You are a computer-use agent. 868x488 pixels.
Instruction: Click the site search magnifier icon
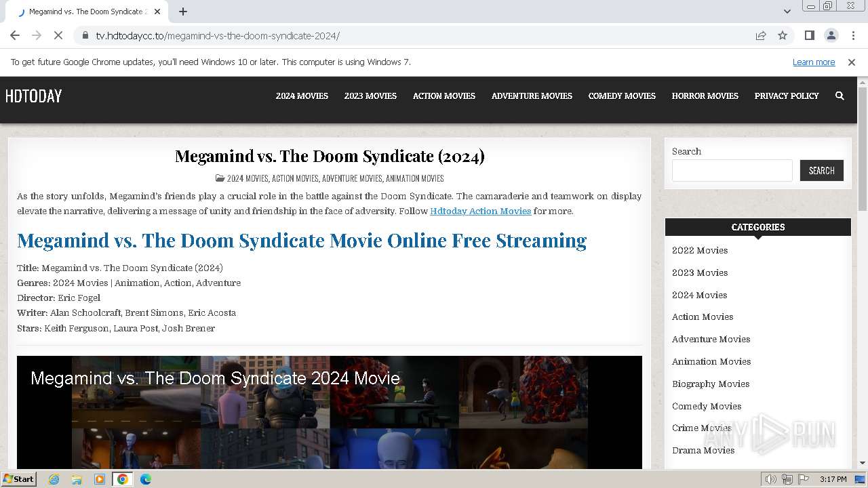(x=840, y=96)
